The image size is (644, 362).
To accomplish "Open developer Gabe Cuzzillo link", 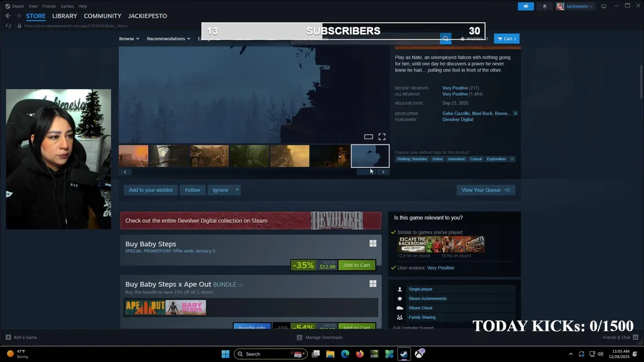I will click(x=456, y=114).
